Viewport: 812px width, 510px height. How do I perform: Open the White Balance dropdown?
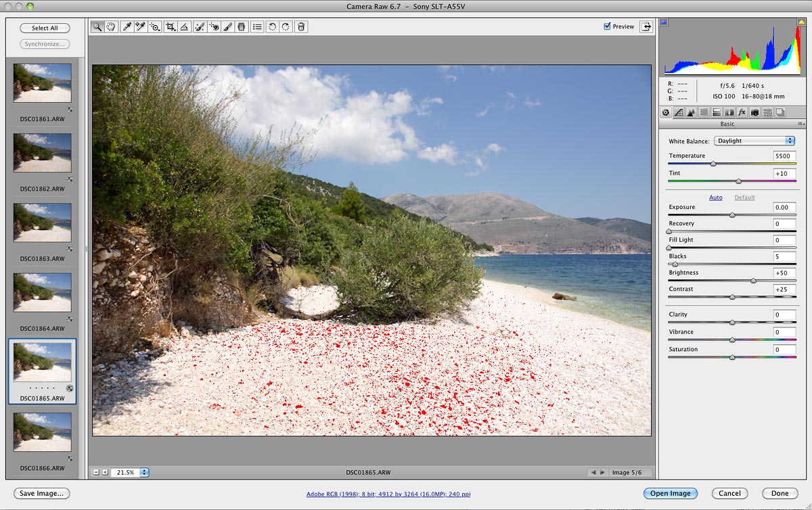(x=754, y=141)
